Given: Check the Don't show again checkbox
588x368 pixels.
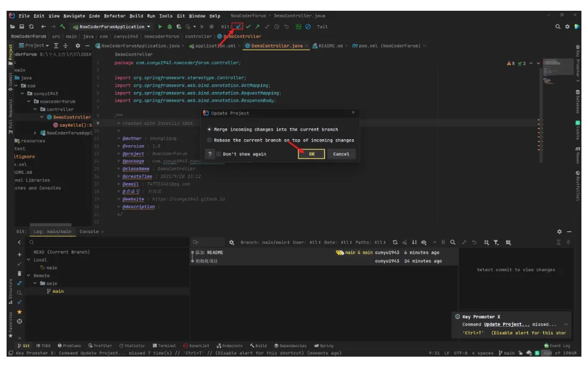Looking at the screenshot, I should pos(219,154).
